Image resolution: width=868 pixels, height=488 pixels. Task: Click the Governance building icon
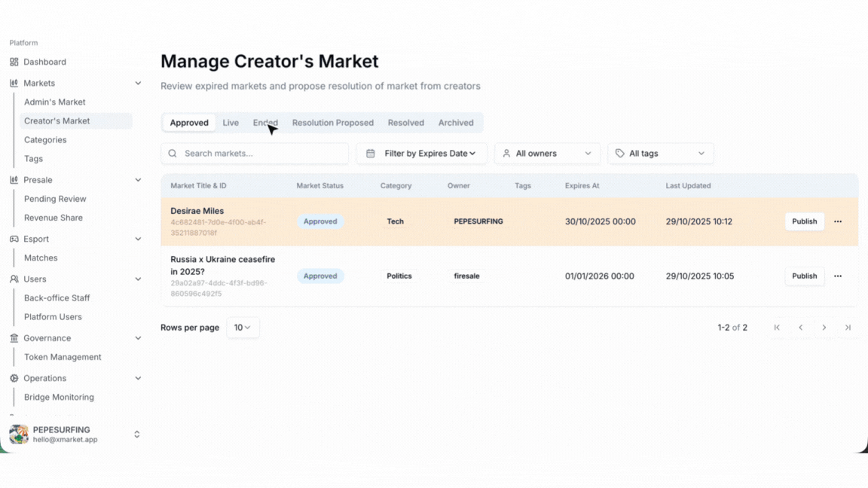14,338
